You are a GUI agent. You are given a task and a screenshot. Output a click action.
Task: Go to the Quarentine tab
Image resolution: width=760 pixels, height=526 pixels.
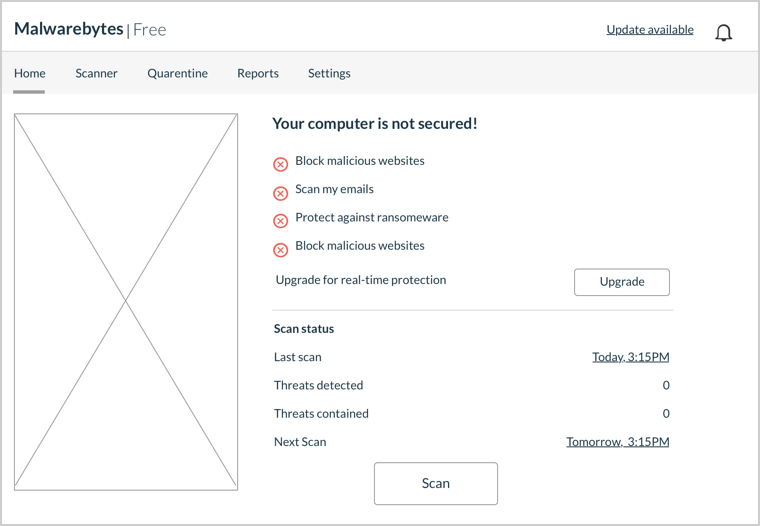tap(177, 73)
